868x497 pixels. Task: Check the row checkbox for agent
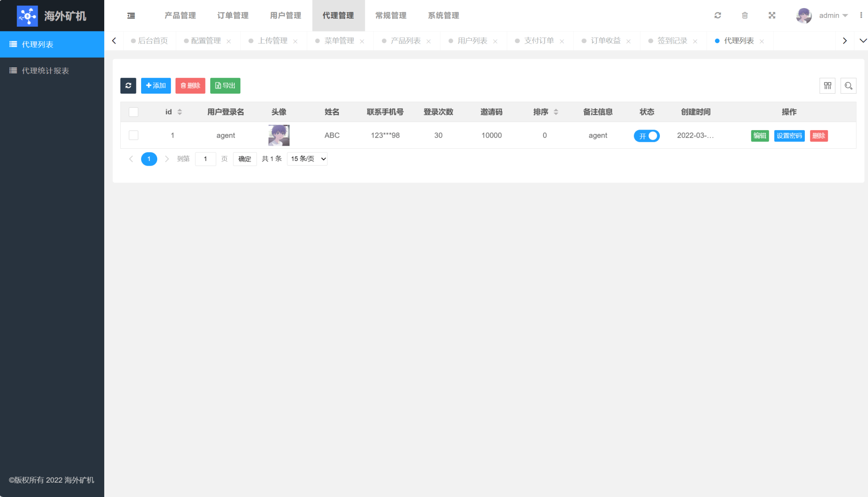[x=134, y=135]
